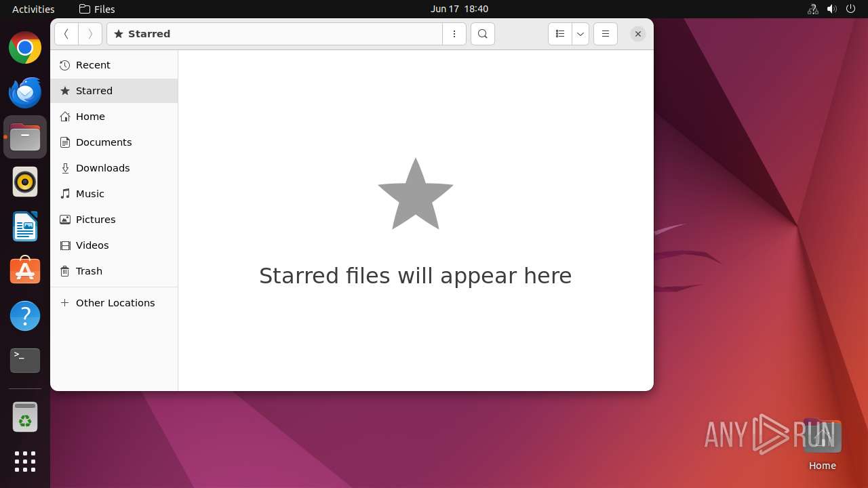Viewport: 868px width, 488px height.
Task: Go forward using the right arrow button
Action: 90,34
